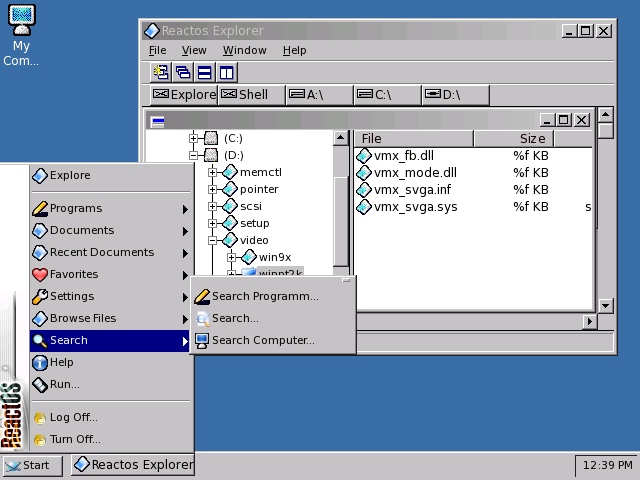Click the main window scroll down arrow
Image resolution: width=640 pixels, height=480 pixels.
click(x=606, y=305)
